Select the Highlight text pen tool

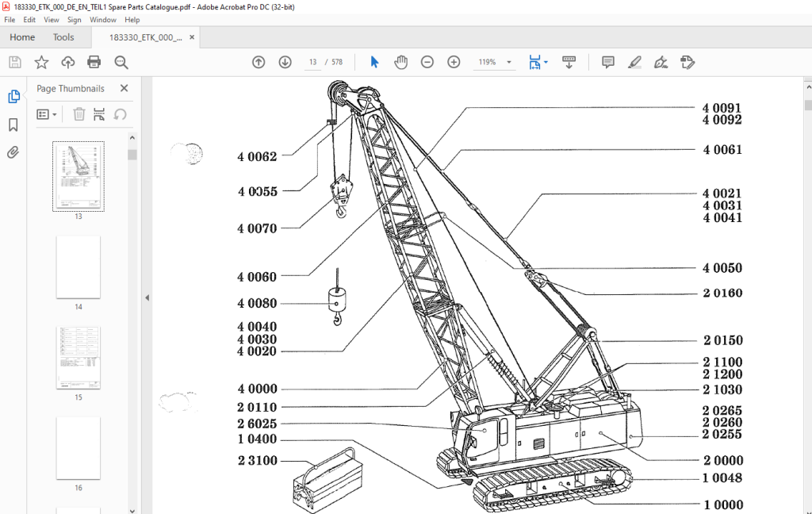634,62
